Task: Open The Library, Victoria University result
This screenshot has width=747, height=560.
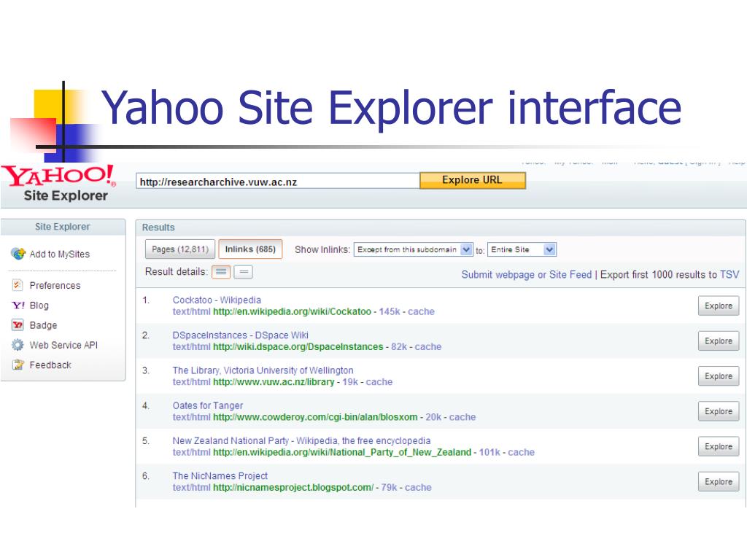Action: [x=263, y=370]
